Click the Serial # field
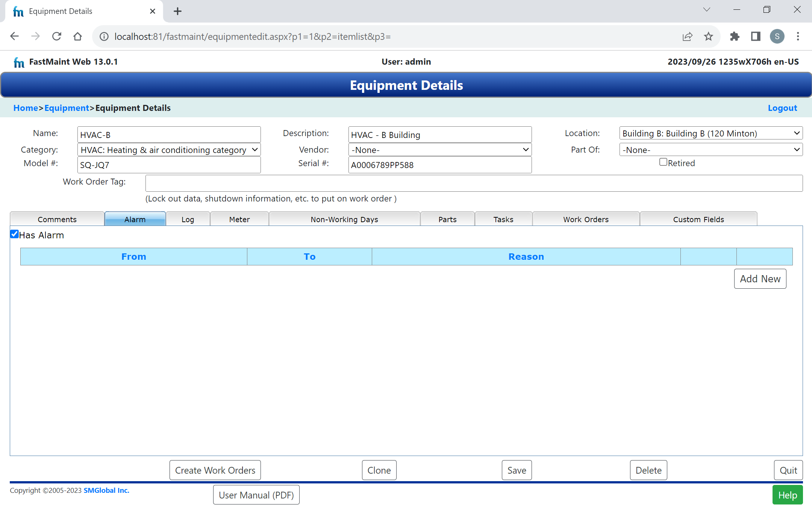812x515 pixels. click(440, 165)
